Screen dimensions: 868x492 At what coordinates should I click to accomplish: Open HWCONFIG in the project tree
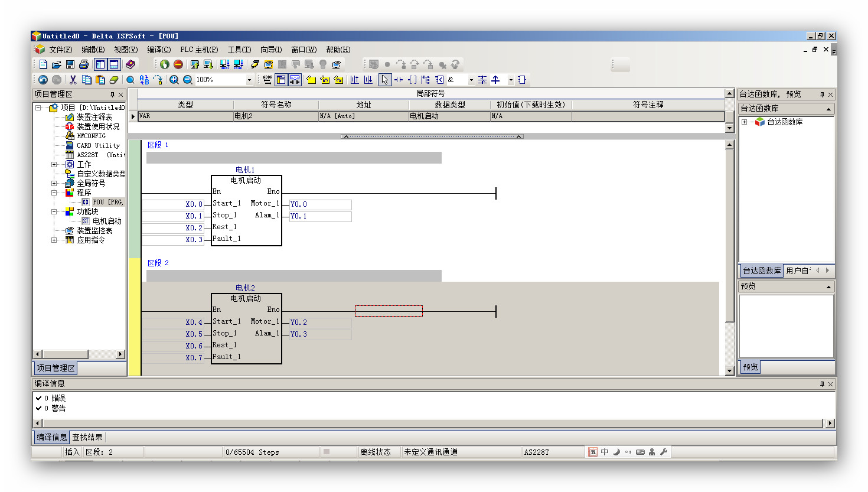pyautogui.click(x=91, y=136)
